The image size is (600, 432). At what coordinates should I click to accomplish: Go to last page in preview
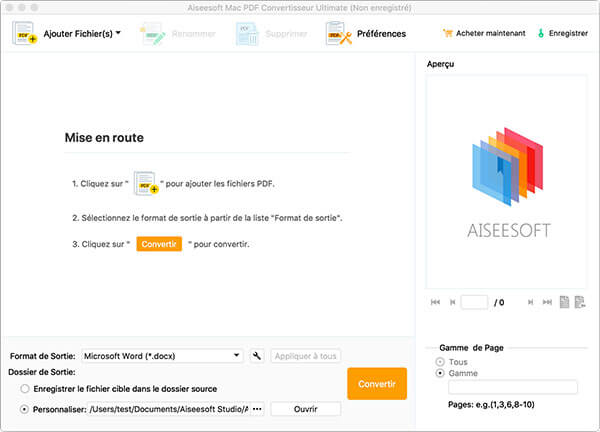click(547, 302)
